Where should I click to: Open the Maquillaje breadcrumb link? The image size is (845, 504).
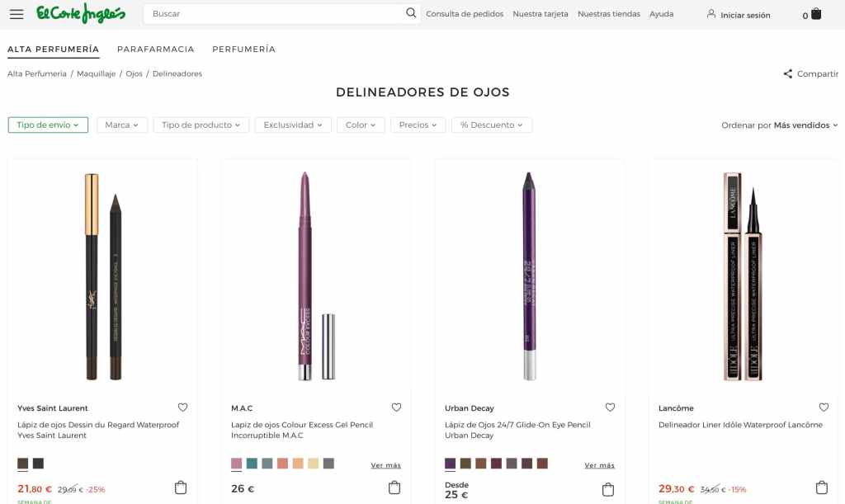(96, 73)
